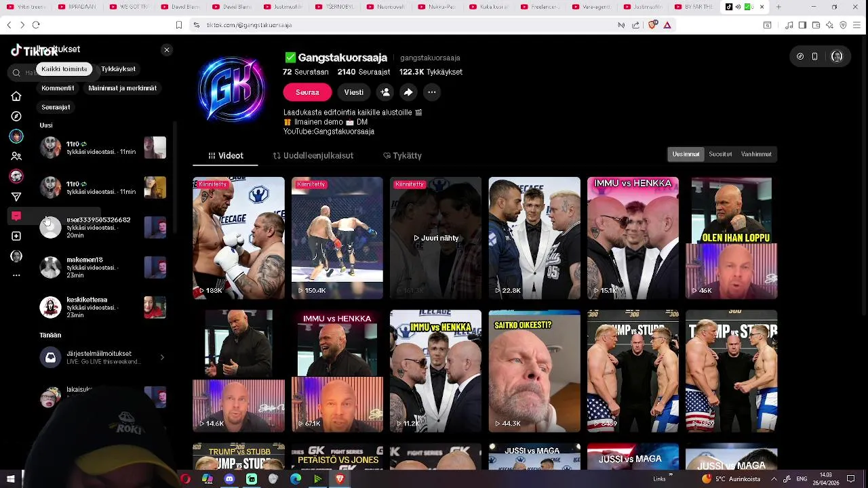Image resolution: width=868 pixels, height=488 pixels.
Task: Open the Explore compass icon in sidebar
Action: pyautogui.click(x=16, y=117)
